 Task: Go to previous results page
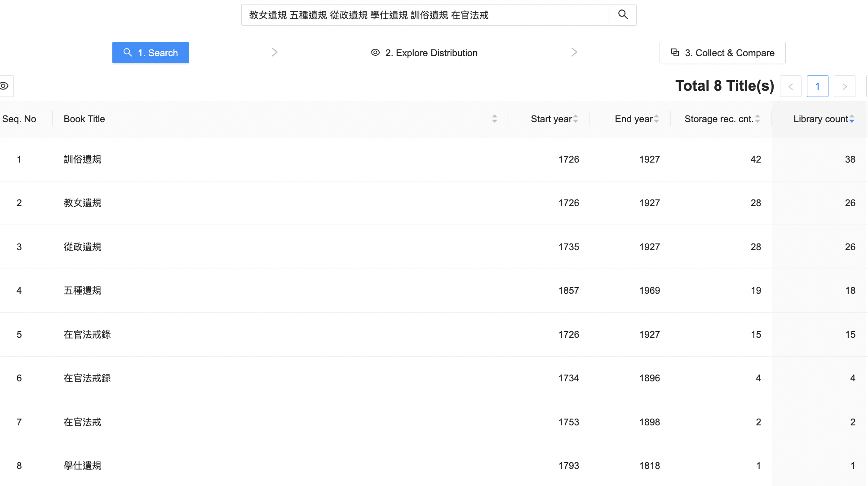pos(790,86)
